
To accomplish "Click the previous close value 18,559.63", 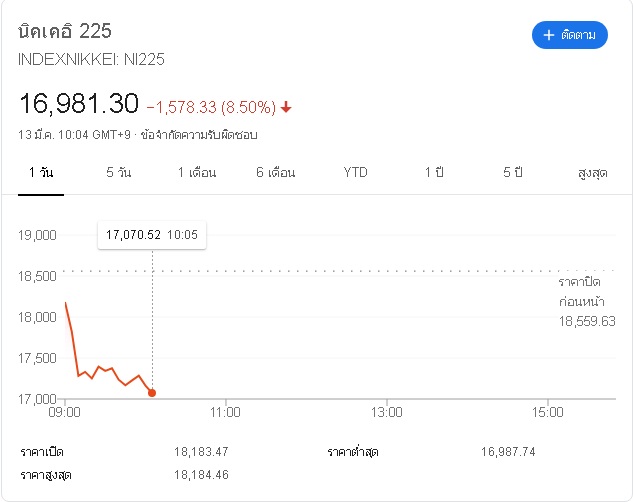I will tap(587, 321).
